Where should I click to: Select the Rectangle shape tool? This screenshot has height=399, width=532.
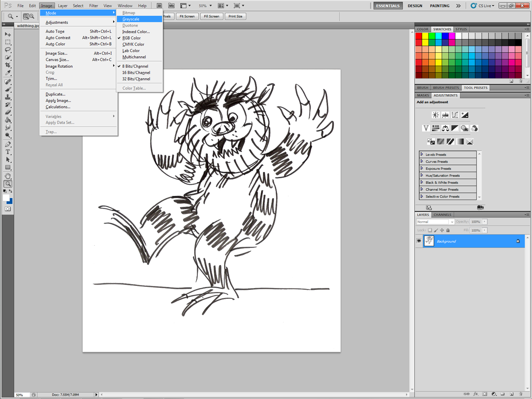pyautogui.click(x=8, y=168)
